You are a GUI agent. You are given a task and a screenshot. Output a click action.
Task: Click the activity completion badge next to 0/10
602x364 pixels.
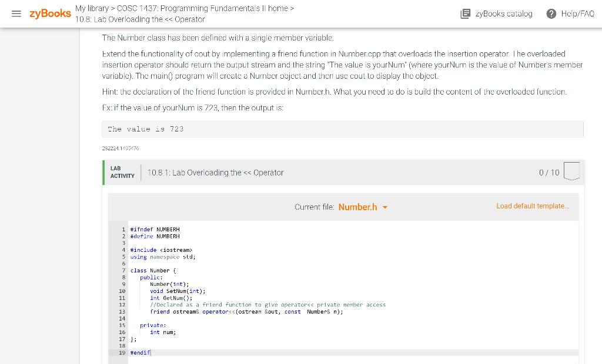pyautogui.click(x=571, y=170)
